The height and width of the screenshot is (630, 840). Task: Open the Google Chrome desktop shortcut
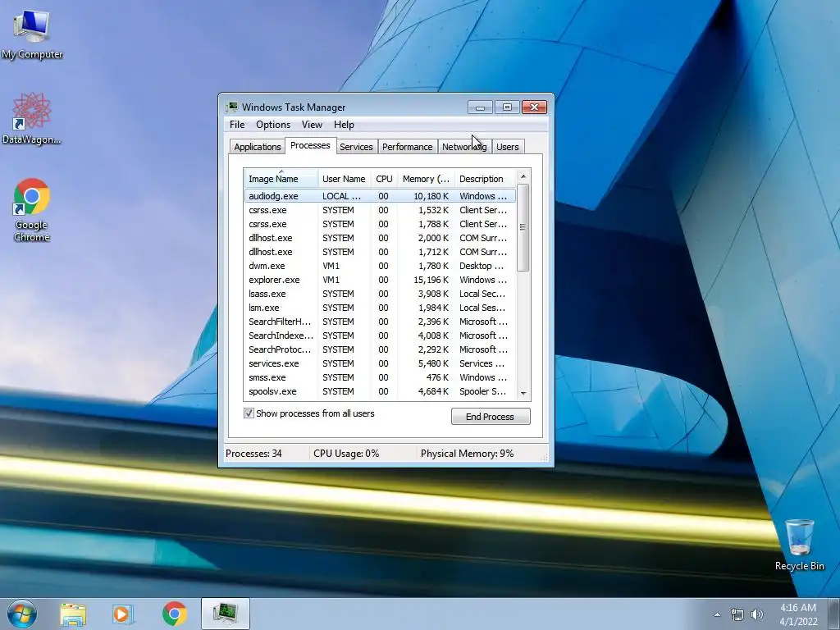pos(32,210)
